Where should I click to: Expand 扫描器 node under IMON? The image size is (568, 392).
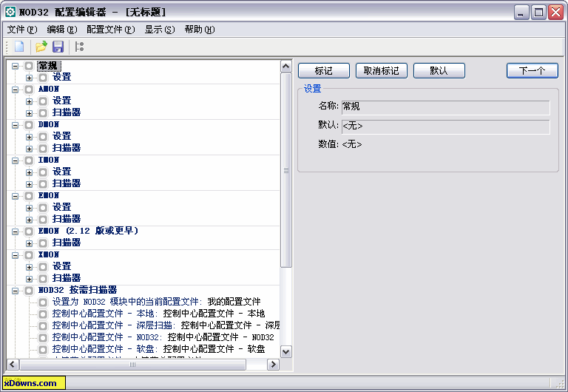click(x=29, y=184)
